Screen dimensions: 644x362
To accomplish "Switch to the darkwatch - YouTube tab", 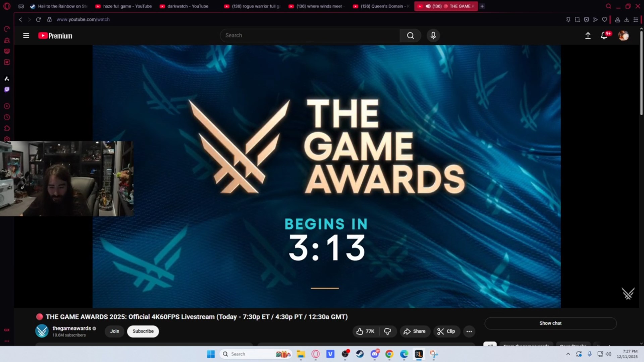I will [187, 6].
